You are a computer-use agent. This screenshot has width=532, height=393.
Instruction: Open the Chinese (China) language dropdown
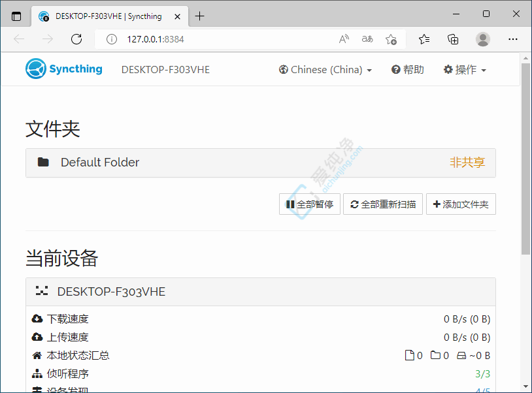pyautogui.click(x=325, y=70)
